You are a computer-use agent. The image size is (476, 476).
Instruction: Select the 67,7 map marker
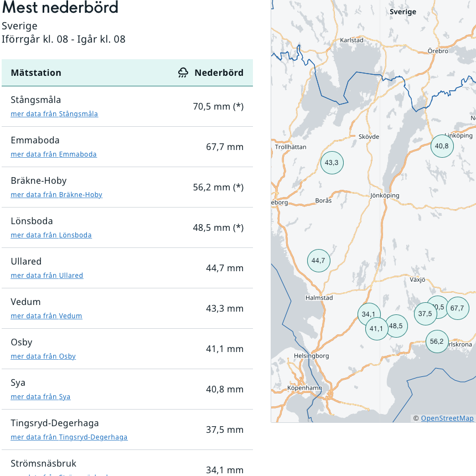click(458, 308)
